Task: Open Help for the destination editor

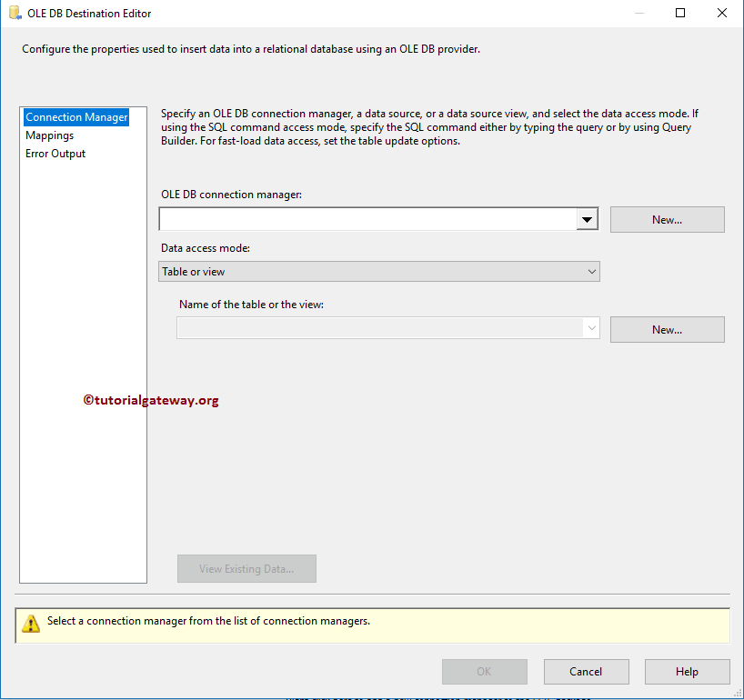Action: coord(687,672)
